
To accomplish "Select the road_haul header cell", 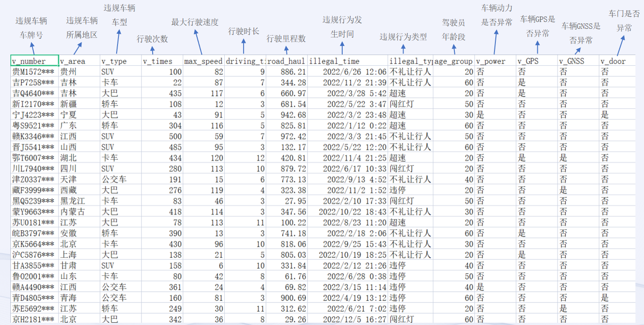I will click(x=286, y=61).
